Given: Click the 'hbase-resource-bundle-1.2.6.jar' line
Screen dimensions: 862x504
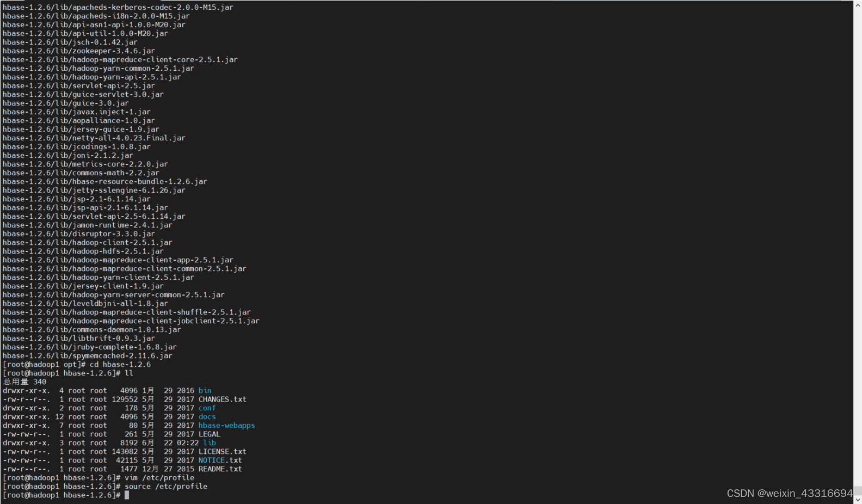Looking at the screenshot, I should 105,182.
